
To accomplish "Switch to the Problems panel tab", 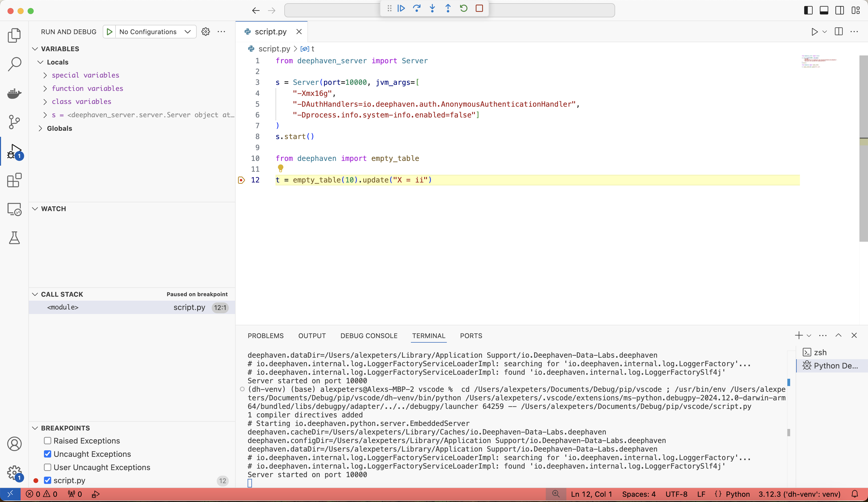I will coord(265,336).
